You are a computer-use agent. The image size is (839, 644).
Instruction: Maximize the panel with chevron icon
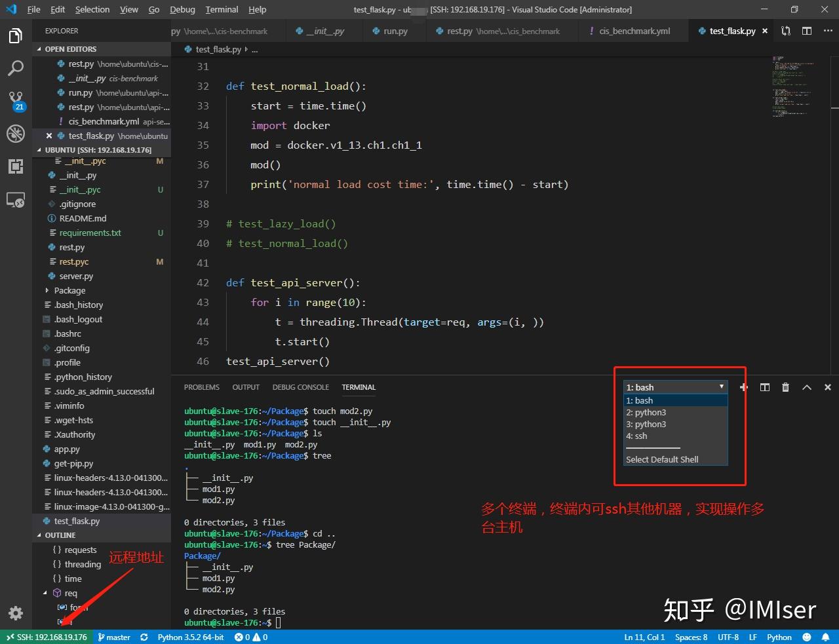807,387
